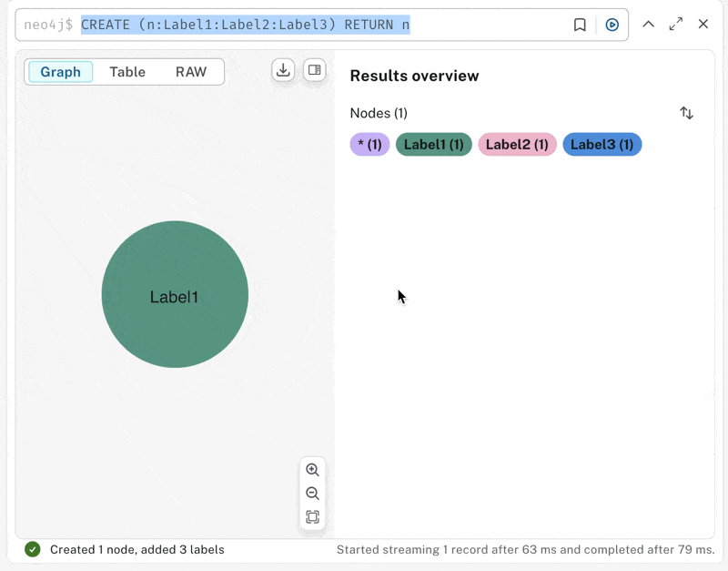Click the green Label1 node circle
The height and width of the screenshot is (571, 728).
click(175, 294)
